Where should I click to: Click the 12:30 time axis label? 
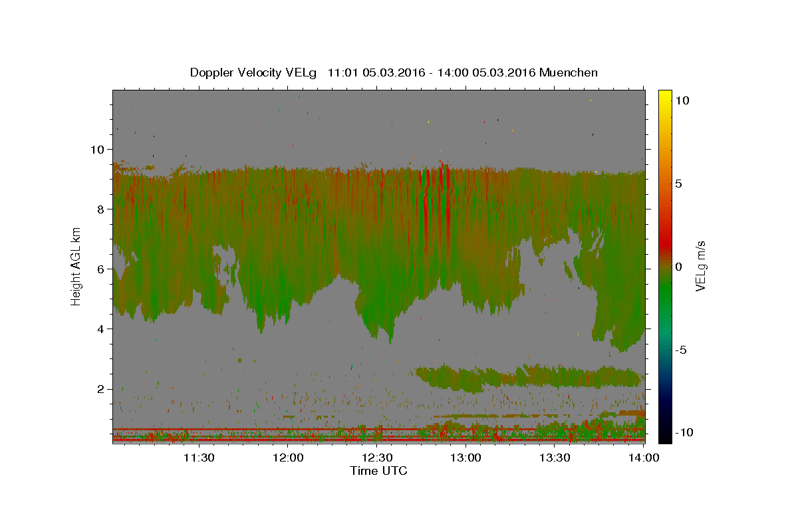(x=377, y=458)
